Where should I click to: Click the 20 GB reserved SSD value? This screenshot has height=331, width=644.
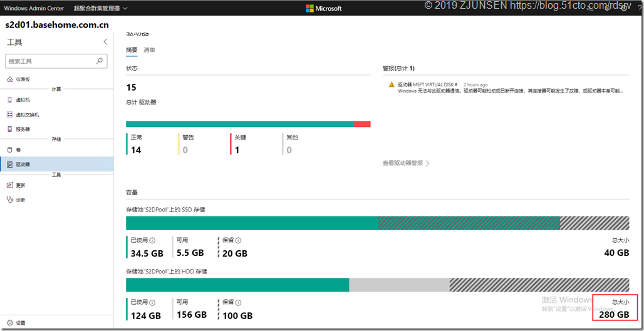(x=235, y=253)
